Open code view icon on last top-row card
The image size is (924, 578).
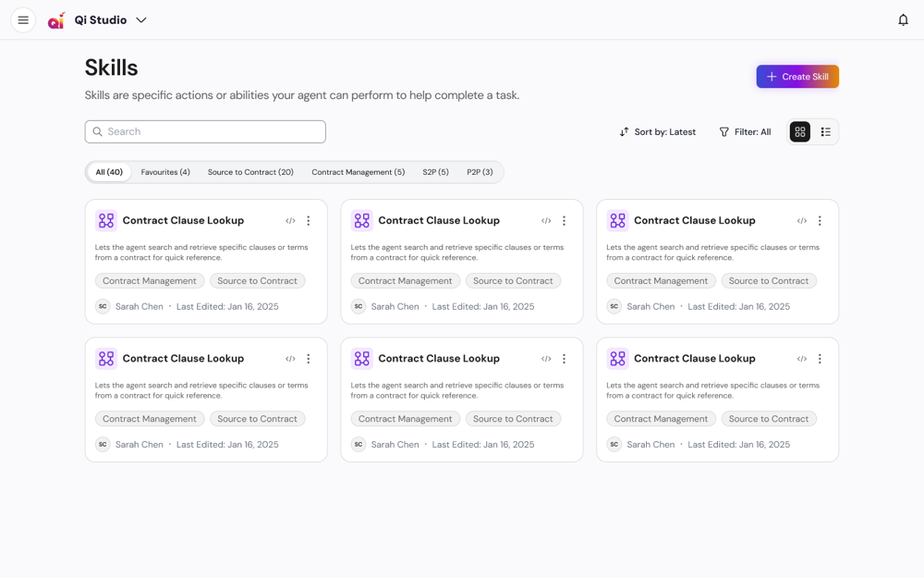802,221
